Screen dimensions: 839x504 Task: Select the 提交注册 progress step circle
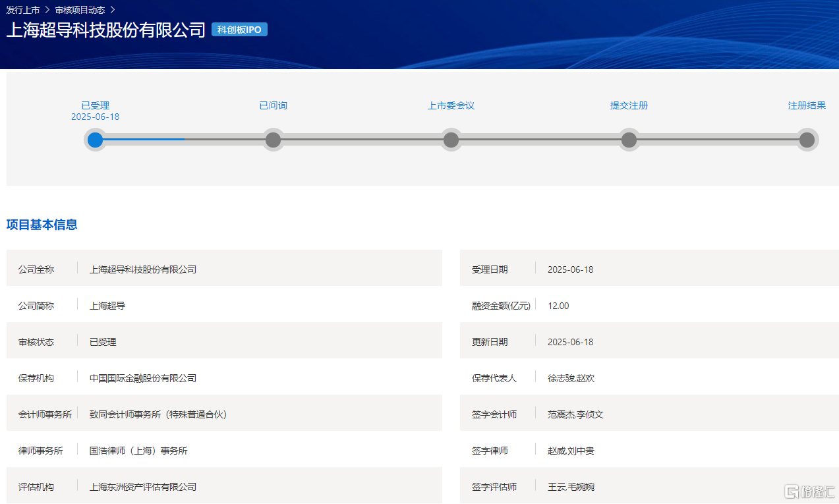tap(629, 140)
